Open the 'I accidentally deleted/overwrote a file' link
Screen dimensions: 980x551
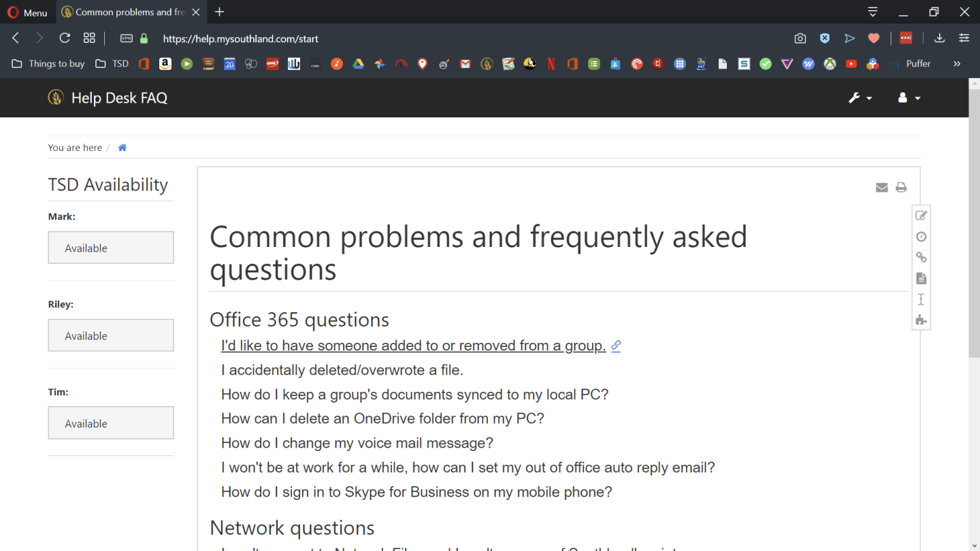342,370
